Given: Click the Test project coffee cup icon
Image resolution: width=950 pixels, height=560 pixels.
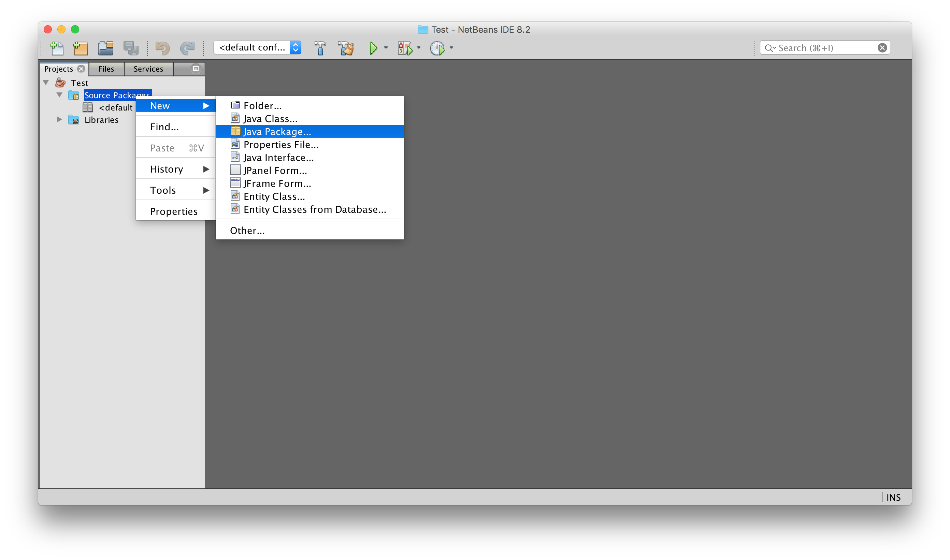Looking at the screenshot, I should 60,83.
